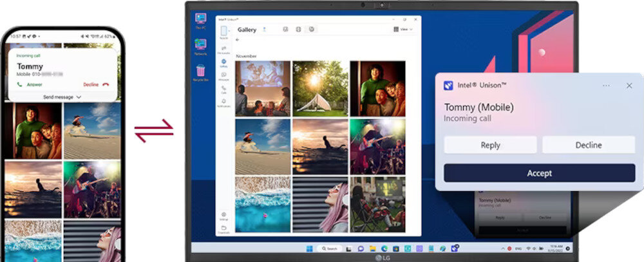
Task: Decline the call on the phone
Action: tap(96, 84)
